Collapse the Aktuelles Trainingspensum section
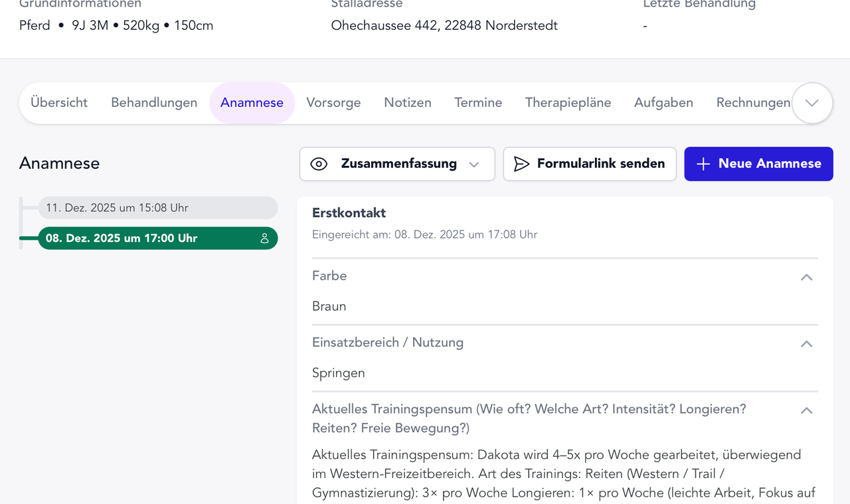The width and height of the screenshot is (850, 504). (x=807, y=410)
